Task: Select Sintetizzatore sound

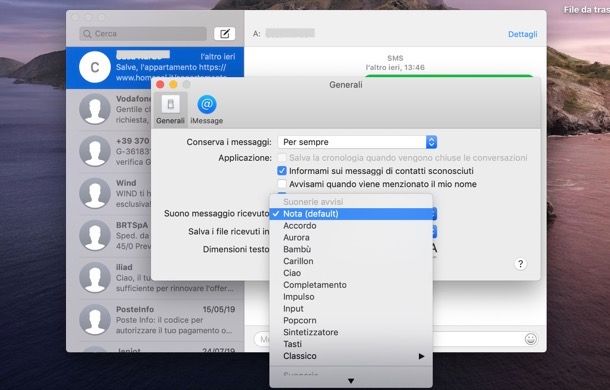Action: tap(351, 332)
